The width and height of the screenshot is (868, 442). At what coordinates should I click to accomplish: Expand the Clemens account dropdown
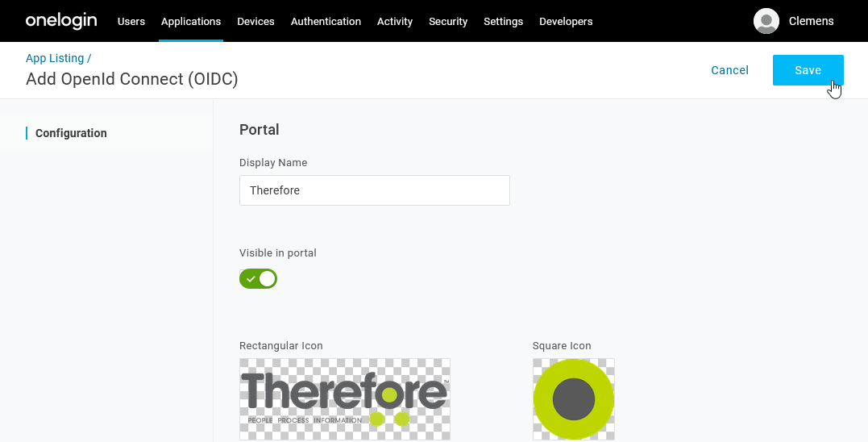(811, 21)
